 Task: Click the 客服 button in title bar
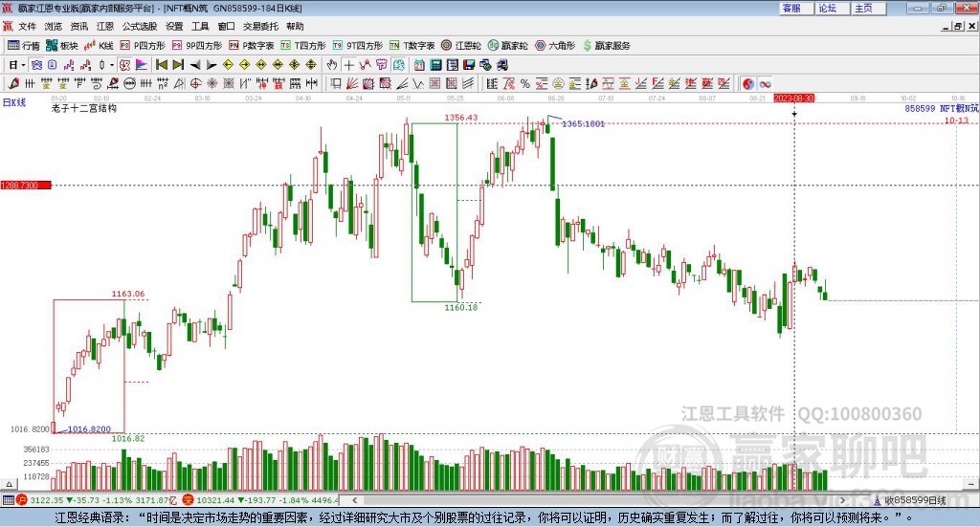792,8
